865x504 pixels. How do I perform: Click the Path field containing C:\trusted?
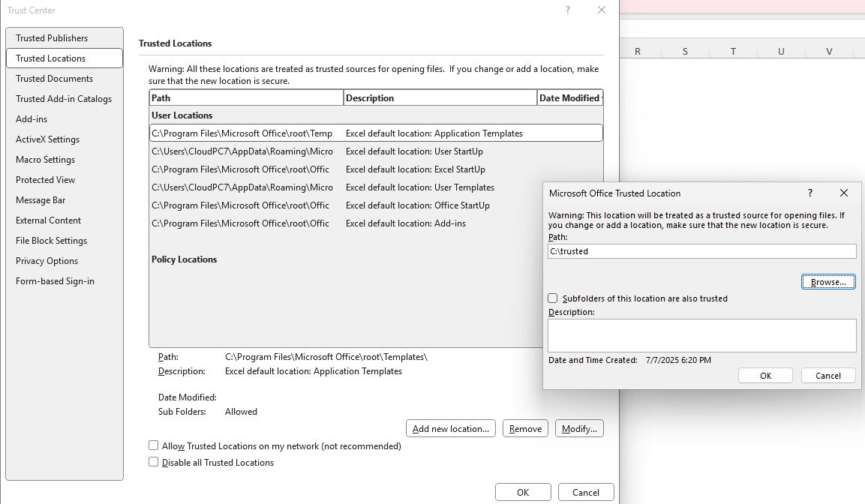pyautogui.click(x=701, y=251)
